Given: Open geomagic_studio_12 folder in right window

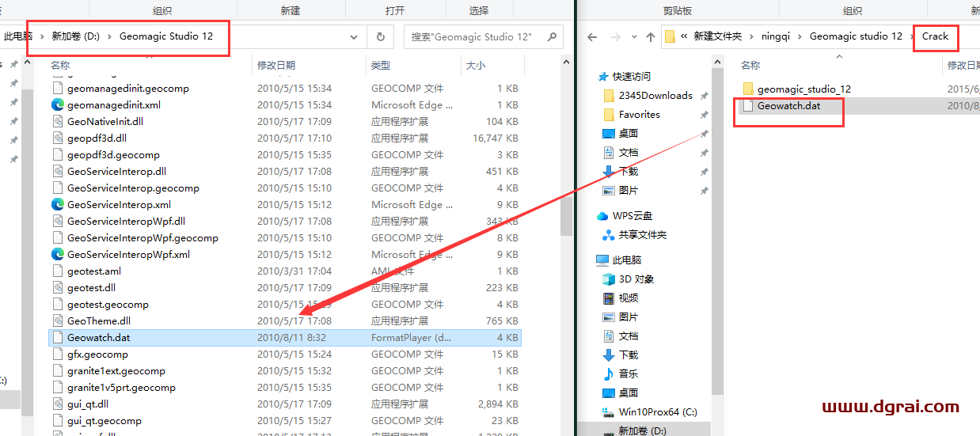Looking at the screenshot, I should coord(803,89).
